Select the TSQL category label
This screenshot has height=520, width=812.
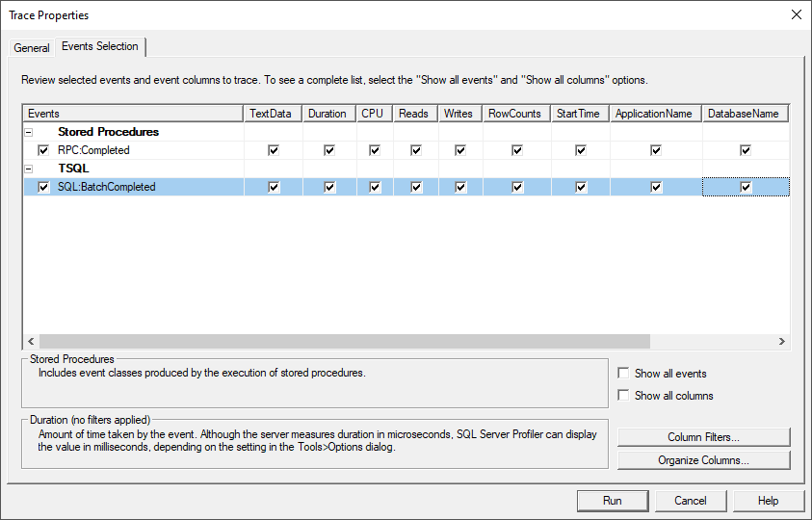pyautogui.click(x=73, y=169)
